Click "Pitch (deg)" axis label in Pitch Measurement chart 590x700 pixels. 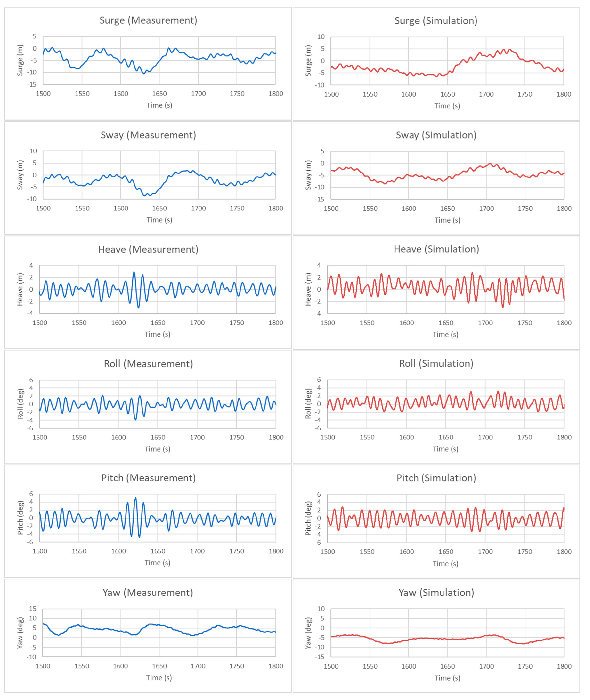point(20,518)
